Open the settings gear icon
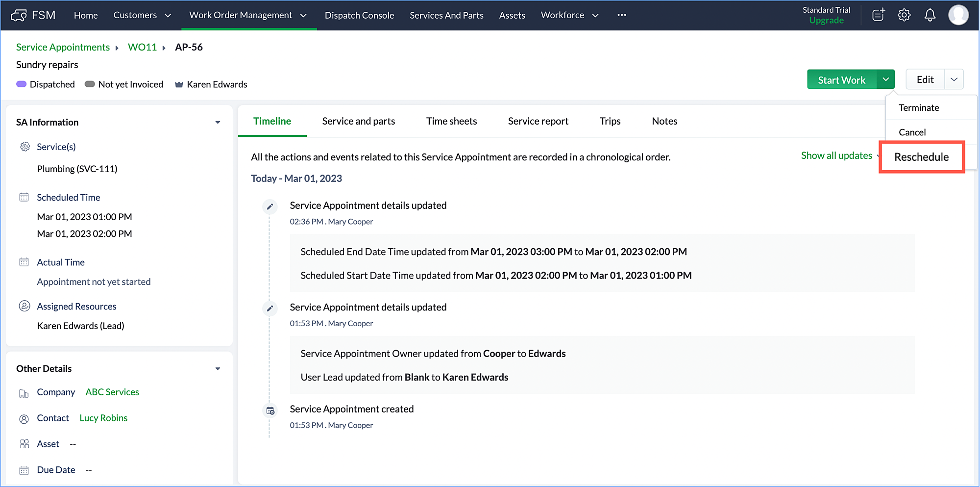980x487 pixels. (x=904, y=15)
